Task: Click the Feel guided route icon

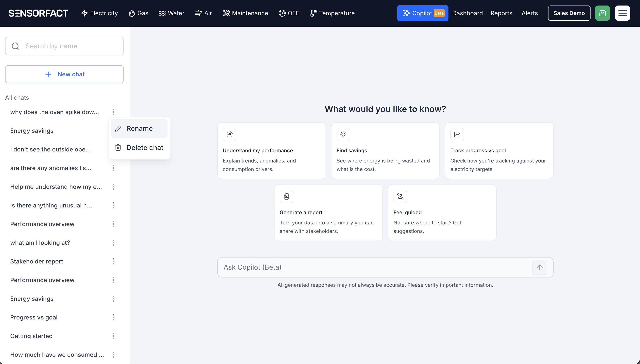Action: 400,196
